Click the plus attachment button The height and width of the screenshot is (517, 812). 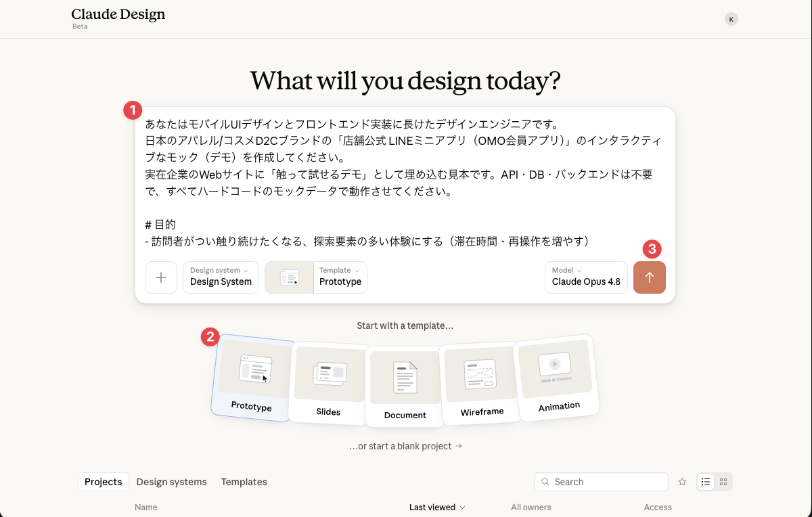pos(161,277)
